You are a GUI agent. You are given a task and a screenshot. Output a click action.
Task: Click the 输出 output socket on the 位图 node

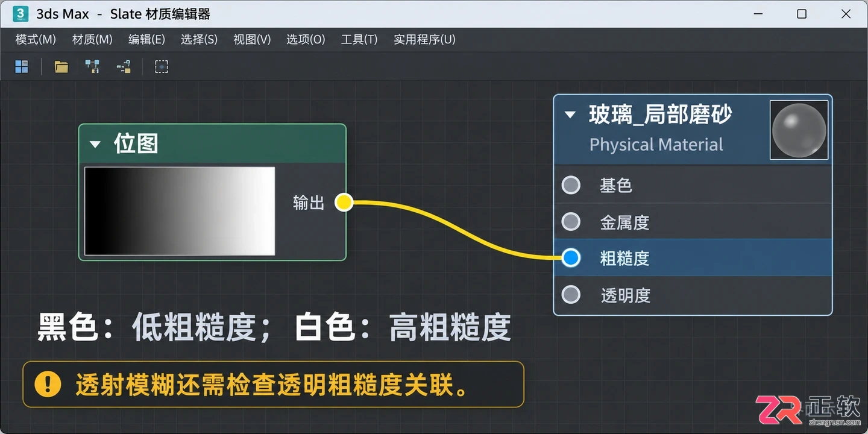tap(344, 203)
